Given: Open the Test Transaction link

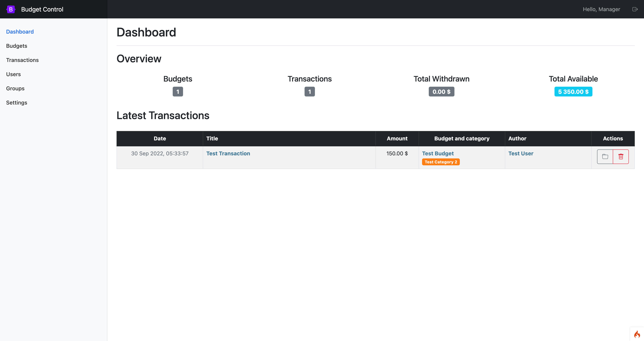Looking at the screenshot, I should tap(228, 153).
